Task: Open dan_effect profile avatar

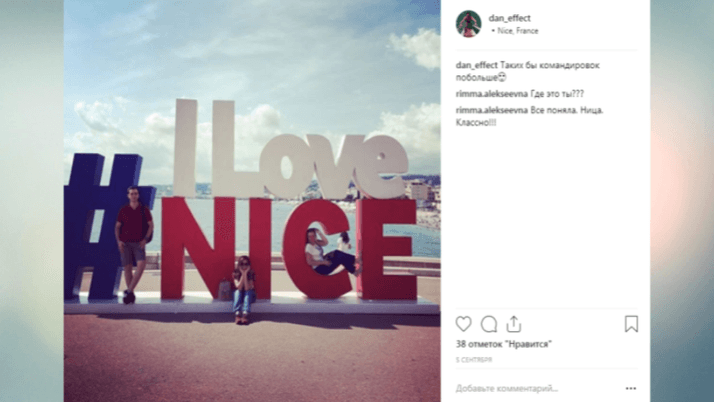Action: (469, 24)
